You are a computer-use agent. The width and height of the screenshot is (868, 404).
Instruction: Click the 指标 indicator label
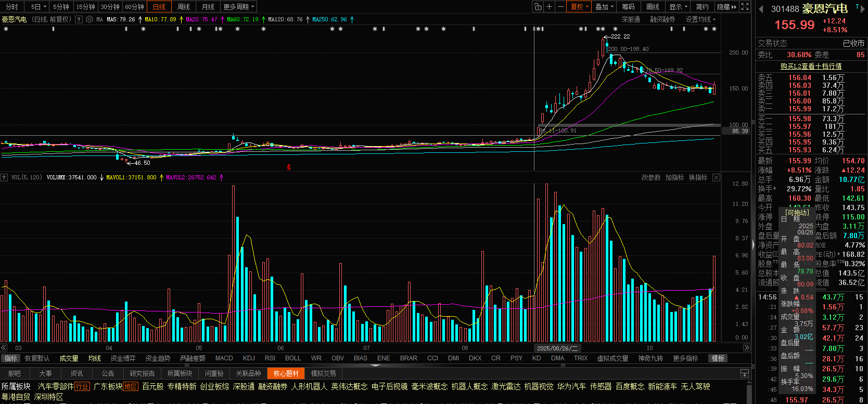click(x=10, y=358)
